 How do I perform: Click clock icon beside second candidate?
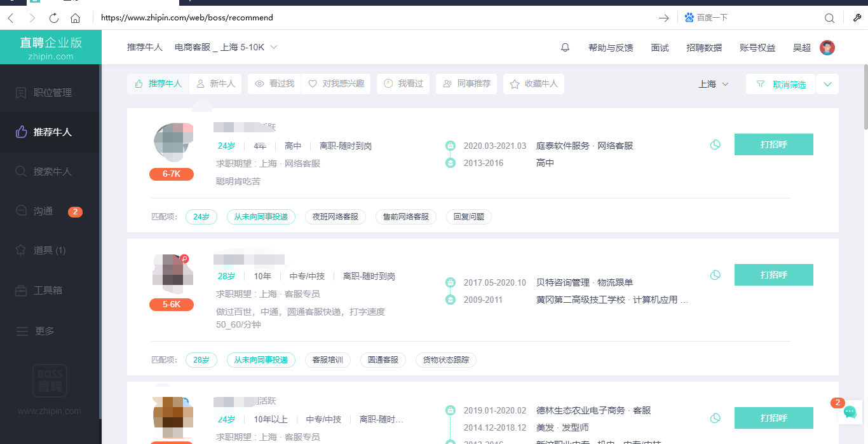pyautogui.click(x=715, y=275)
